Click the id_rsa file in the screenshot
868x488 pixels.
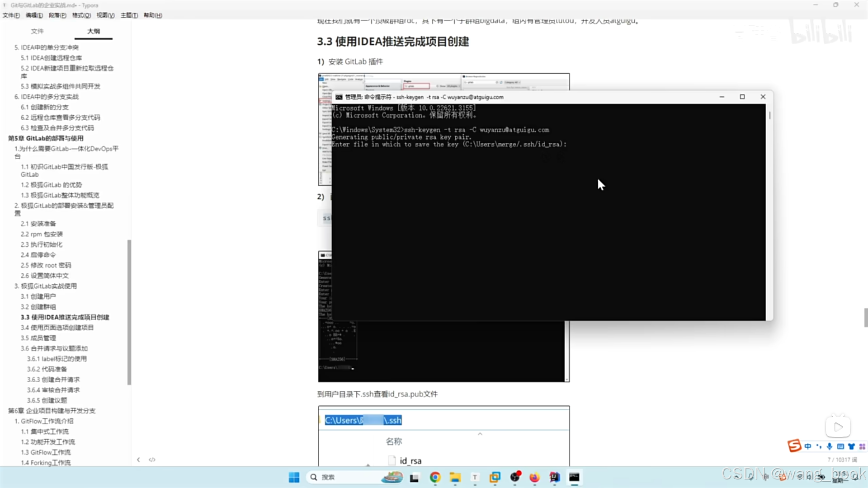pyautogui.click(x=410, y=460)
